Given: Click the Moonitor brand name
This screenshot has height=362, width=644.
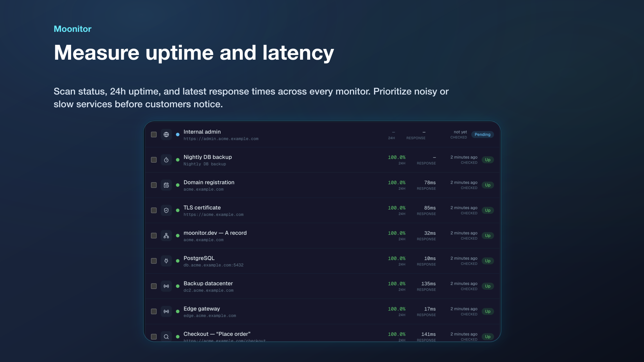Looking at the screenshot, I should pos(72,29).
